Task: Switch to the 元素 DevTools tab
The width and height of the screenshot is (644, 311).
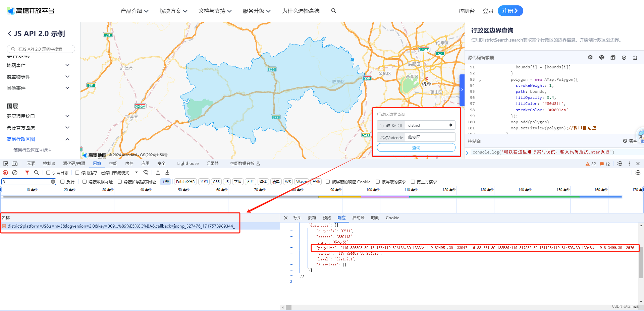Action: point(31,164)
